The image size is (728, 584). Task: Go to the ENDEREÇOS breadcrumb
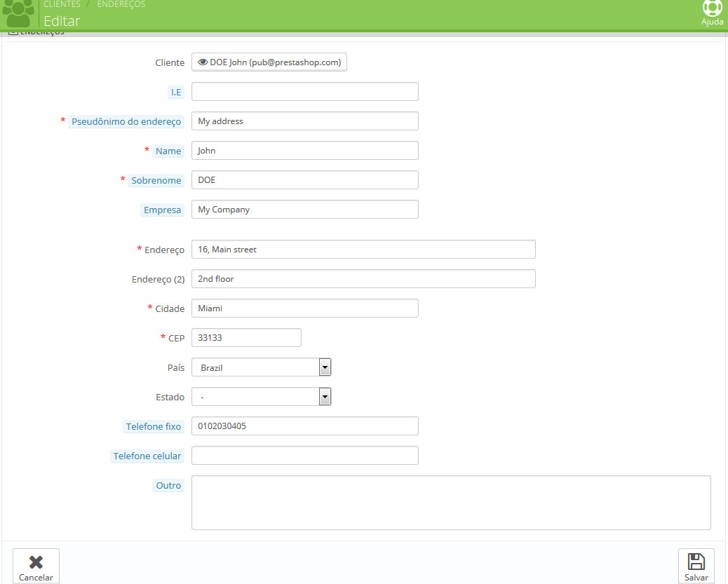click(x=121, y=4)
